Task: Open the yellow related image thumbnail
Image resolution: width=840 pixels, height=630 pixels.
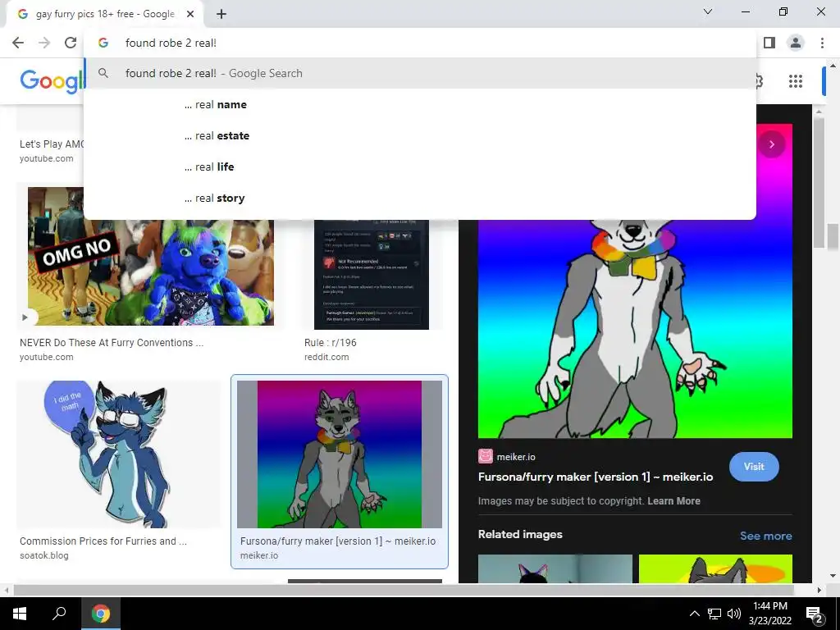Action: (715, 568)
